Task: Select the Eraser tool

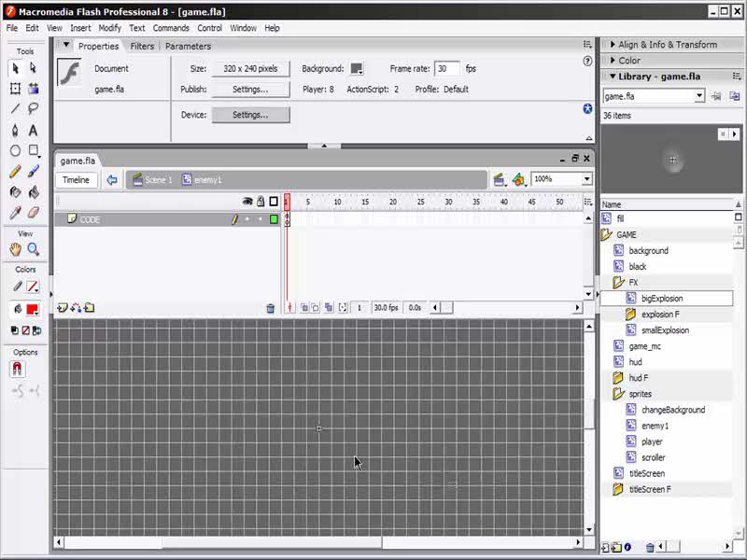Action: click(34, 213)
